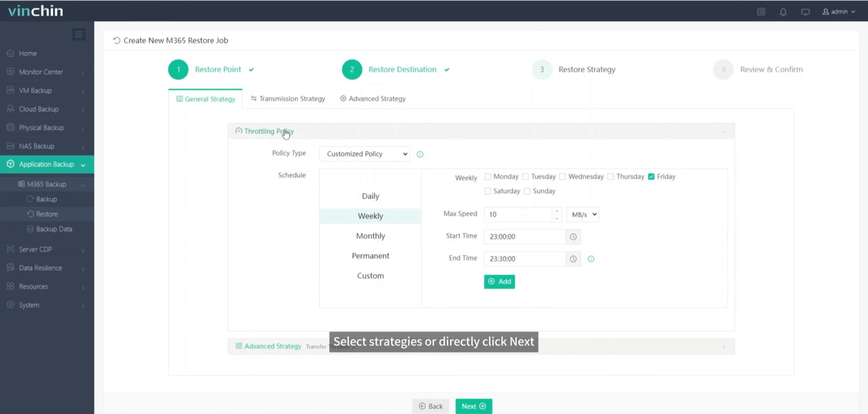Screen dimensions: 868x414
Task: Open the MB/s unit dropdown
Action: click(x=583, y=215)
